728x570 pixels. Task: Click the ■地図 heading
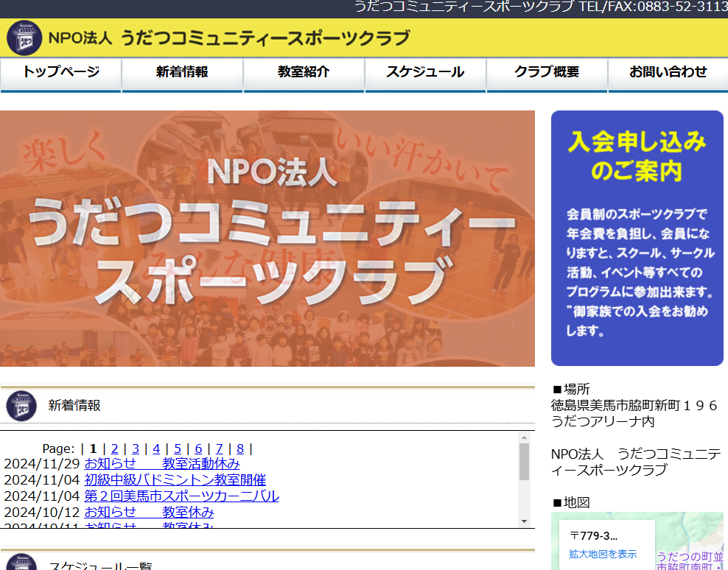coord(571,503)
